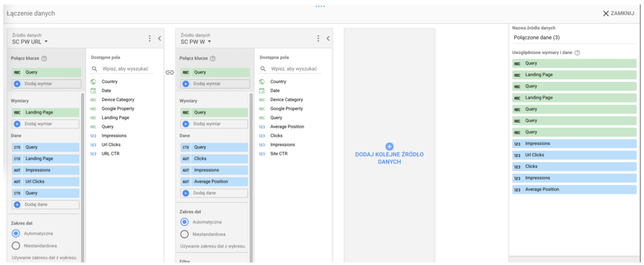Viewport: 644px width, 265px height.
Task: Click the plus icon for Dodaj kolejne źródło danych
Action: pyautogui.click(x=389, y=146)
